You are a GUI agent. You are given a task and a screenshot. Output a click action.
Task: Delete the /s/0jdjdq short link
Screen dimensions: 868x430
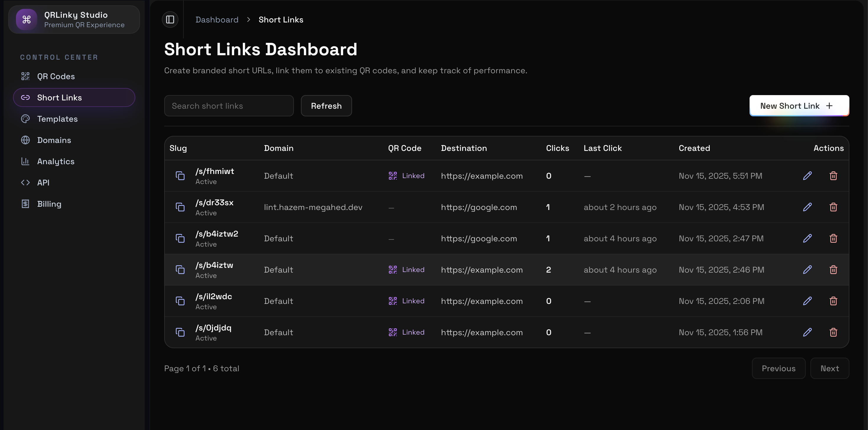click(833, 332)
